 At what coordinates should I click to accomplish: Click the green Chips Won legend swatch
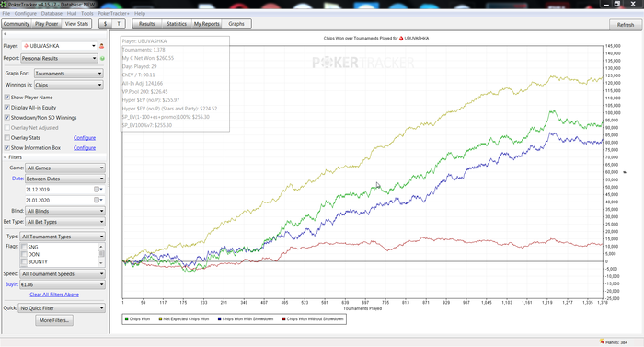tap(127, 319)
